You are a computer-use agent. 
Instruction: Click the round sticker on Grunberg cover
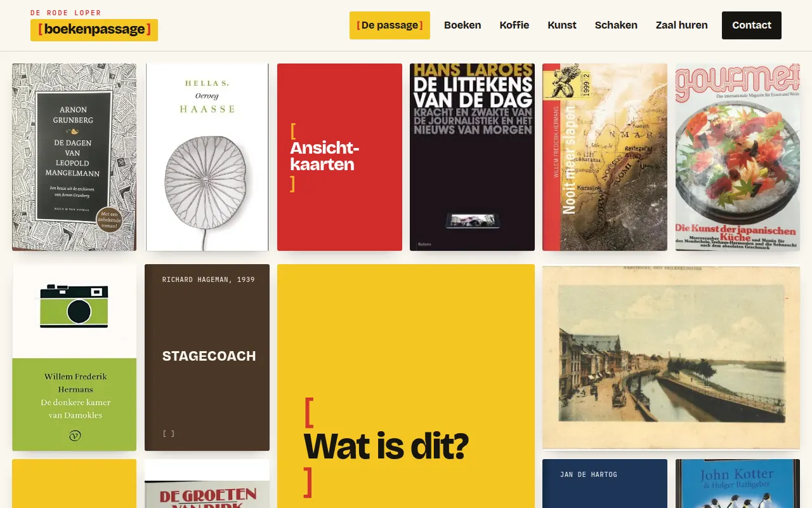[x=109, y=220]
